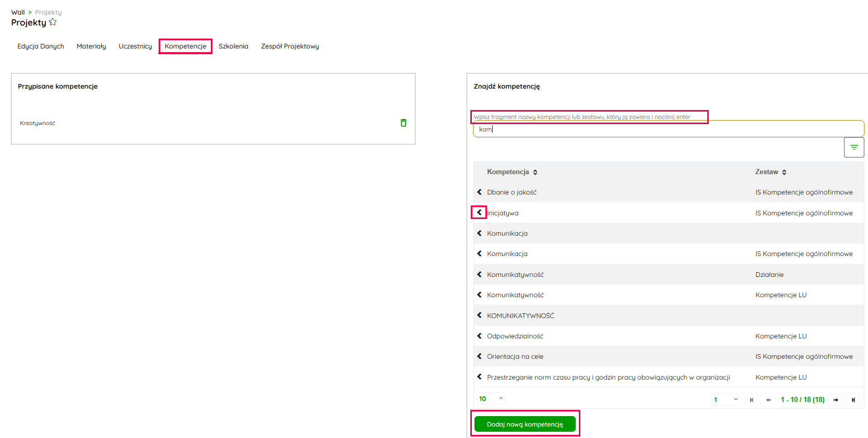This screenshot has height=438, width=868.
Task: Switch to the Uczestnicy tab
Action: click(x=135, y=46)
